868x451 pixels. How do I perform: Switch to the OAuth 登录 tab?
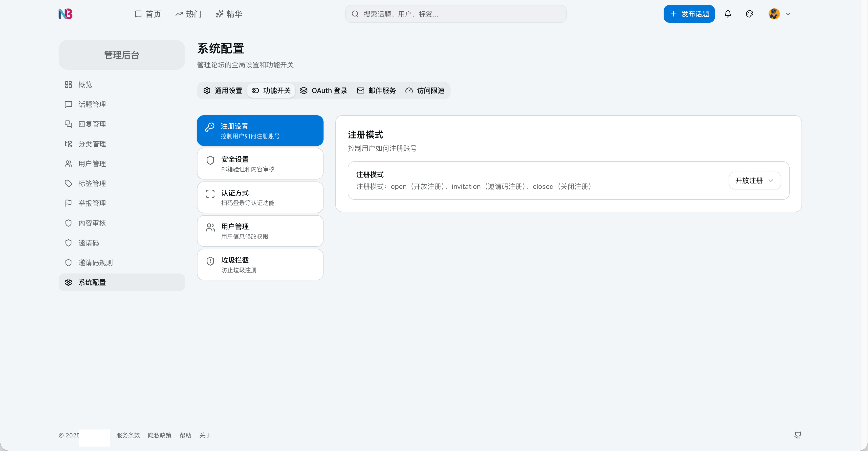pos(324,90)
